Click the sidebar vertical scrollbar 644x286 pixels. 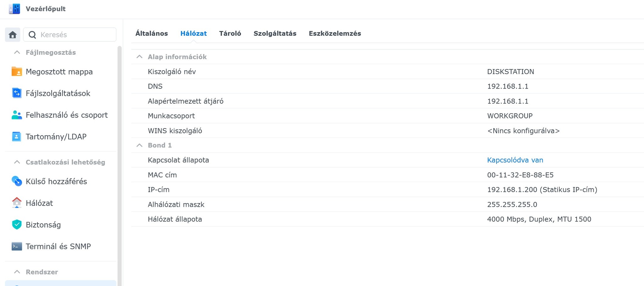[119, 166]
